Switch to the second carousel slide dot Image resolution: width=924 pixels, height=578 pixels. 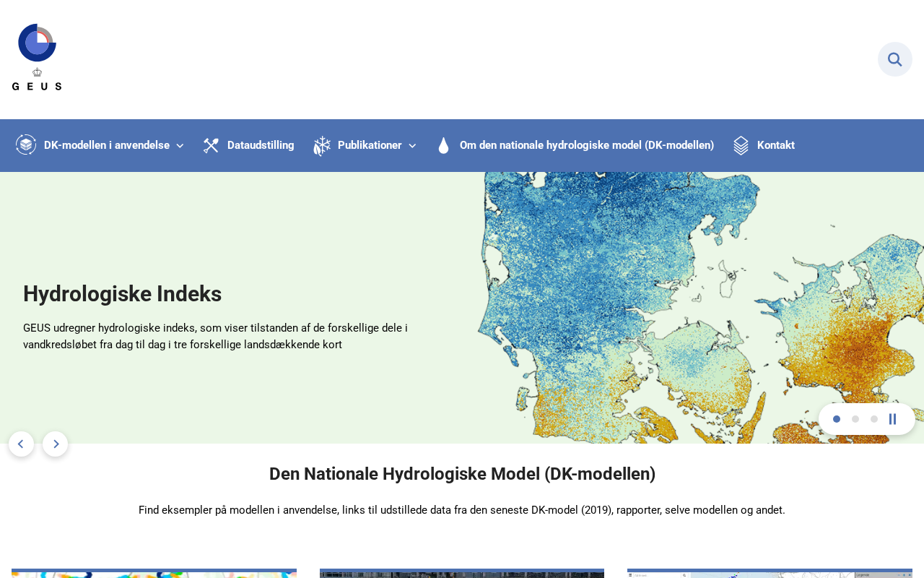coord(855,419)
